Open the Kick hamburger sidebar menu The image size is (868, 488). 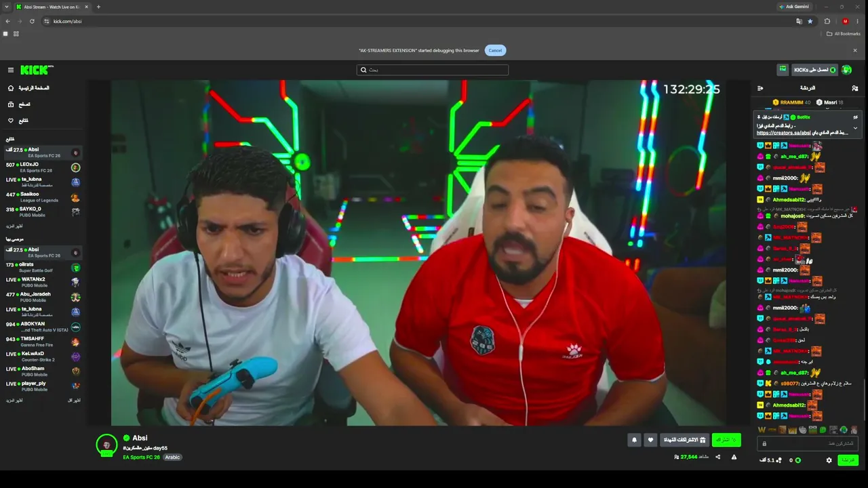pos(11,70)
